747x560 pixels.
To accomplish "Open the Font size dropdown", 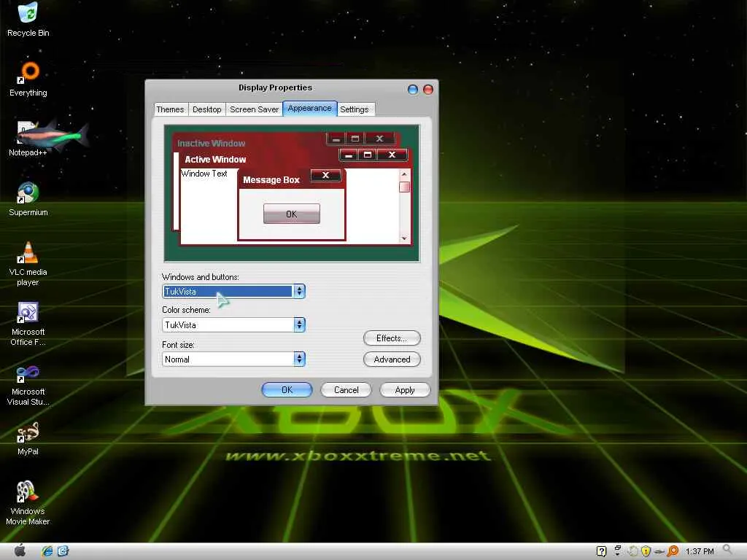I will pos(233,359).
